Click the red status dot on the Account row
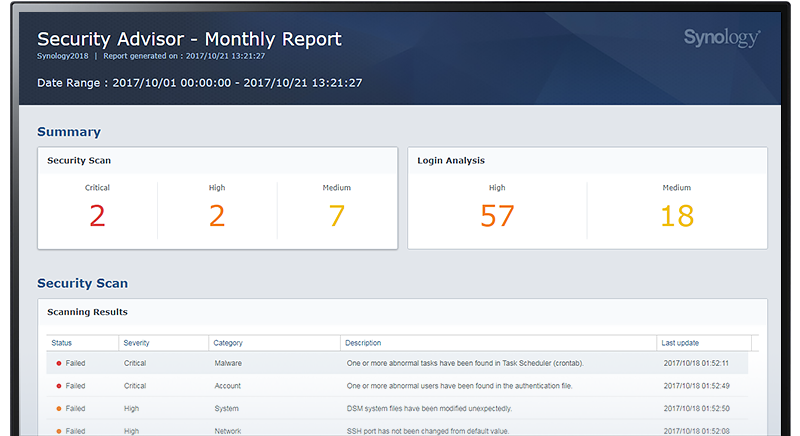The image size is (800, 436). [x=59, y=386]
